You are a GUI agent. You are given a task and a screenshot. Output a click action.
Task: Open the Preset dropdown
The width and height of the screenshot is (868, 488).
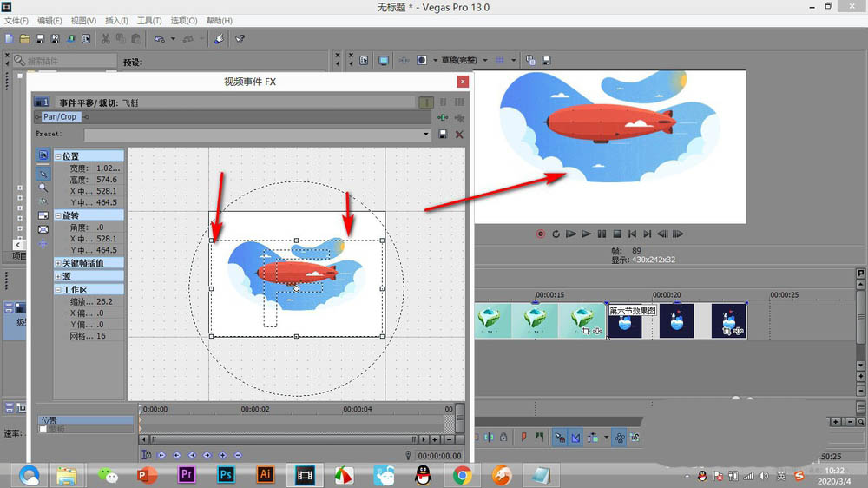(x=425, y=134)
